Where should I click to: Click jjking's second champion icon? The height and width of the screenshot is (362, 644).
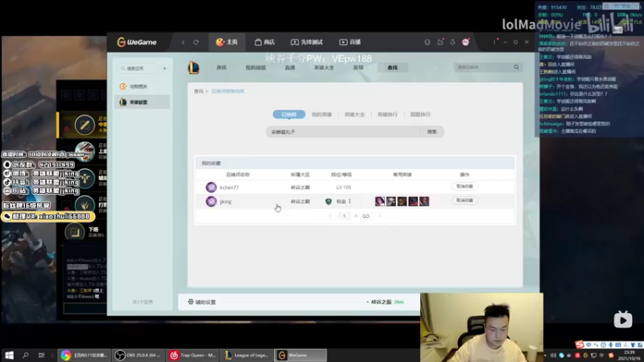pyautogui.click(x=391, y=201)
